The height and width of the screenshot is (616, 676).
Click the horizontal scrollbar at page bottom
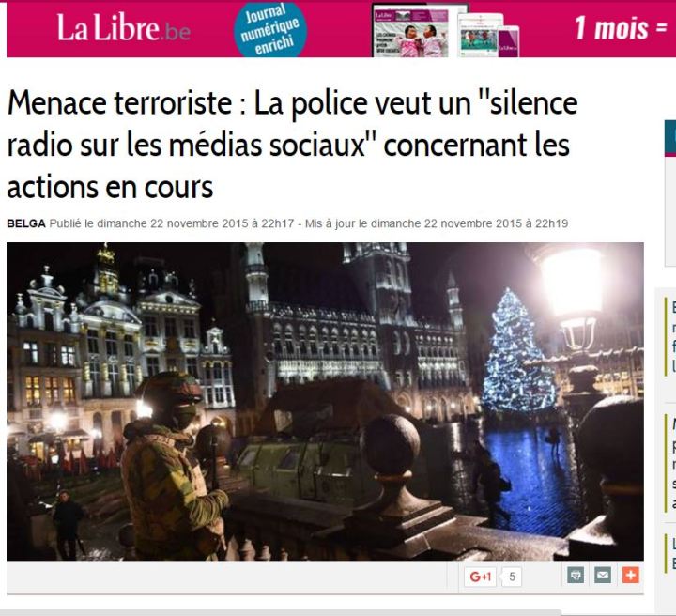[x=280, y=612]
